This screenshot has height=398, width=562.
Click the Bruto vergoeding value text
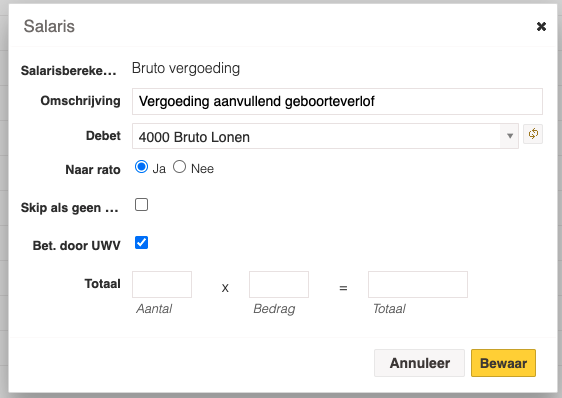point(186,68)
